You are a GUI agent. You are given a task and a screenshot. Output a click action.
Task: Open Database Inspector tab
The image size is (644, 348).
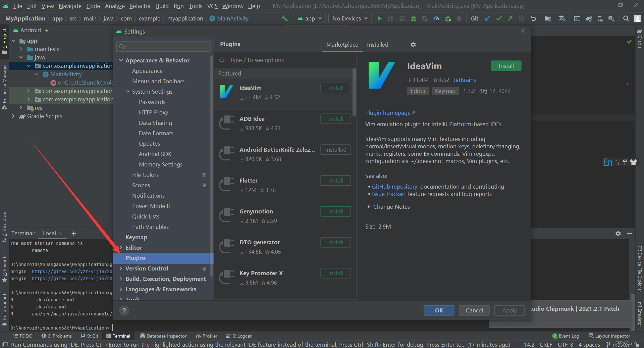163,336
